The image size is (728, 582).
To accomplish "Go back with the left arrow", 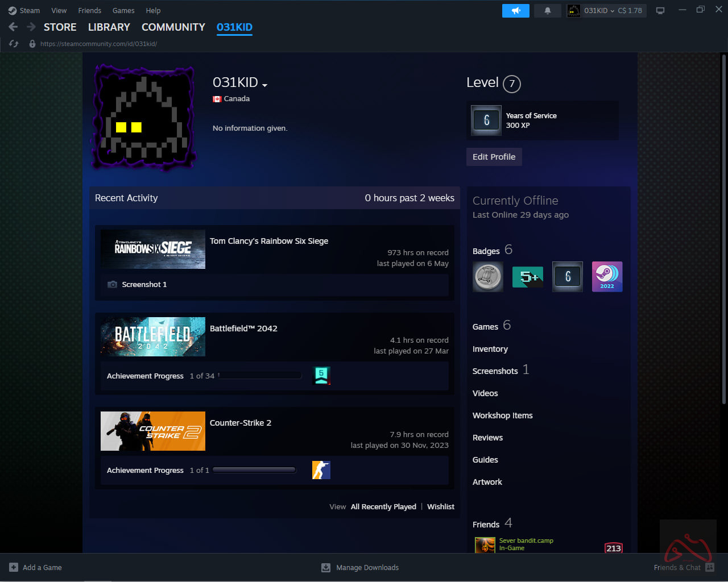I will 14,27.
